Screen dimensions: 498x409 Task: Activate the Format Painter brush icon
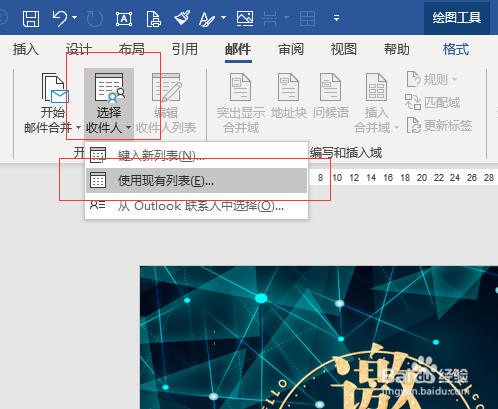coord(182,18)
